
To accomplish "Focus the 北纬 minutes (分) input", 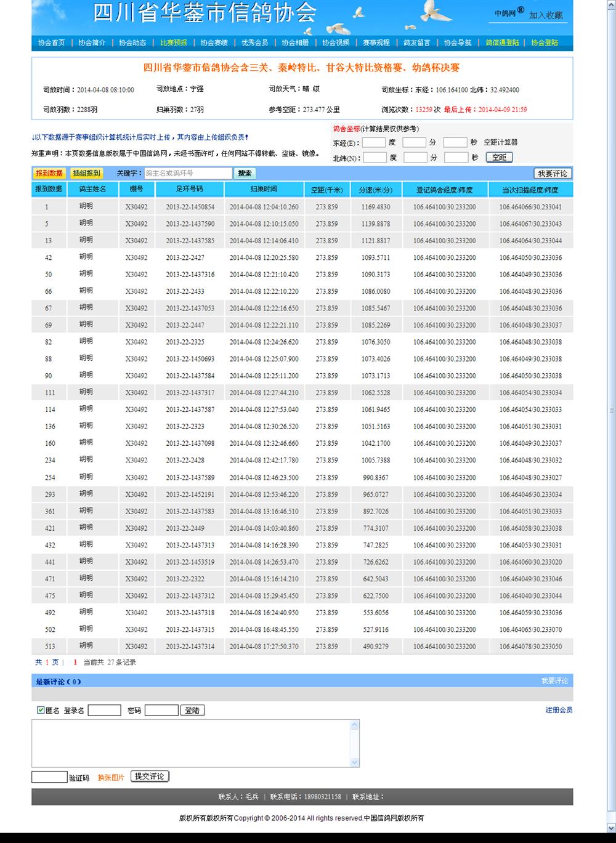I will tap(416, 158).
